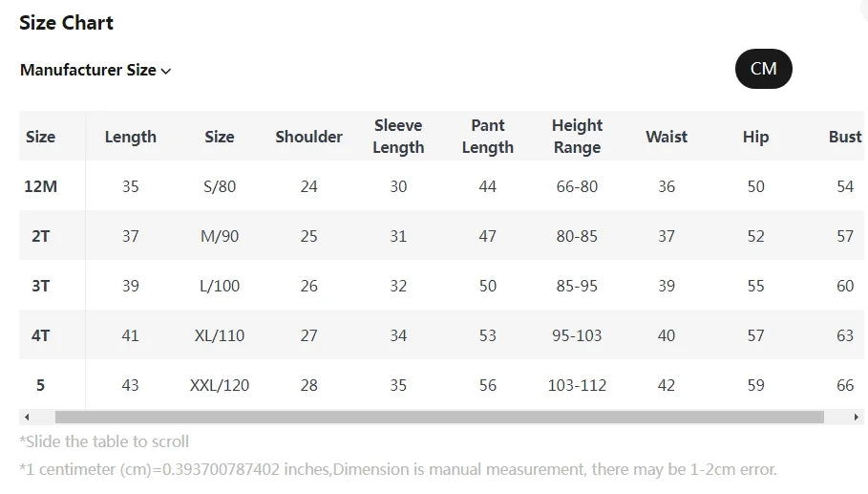The width and height of the screenshot is (868, 494).
Task: Select the 4T size row label
Action: (x=41, y=335)
